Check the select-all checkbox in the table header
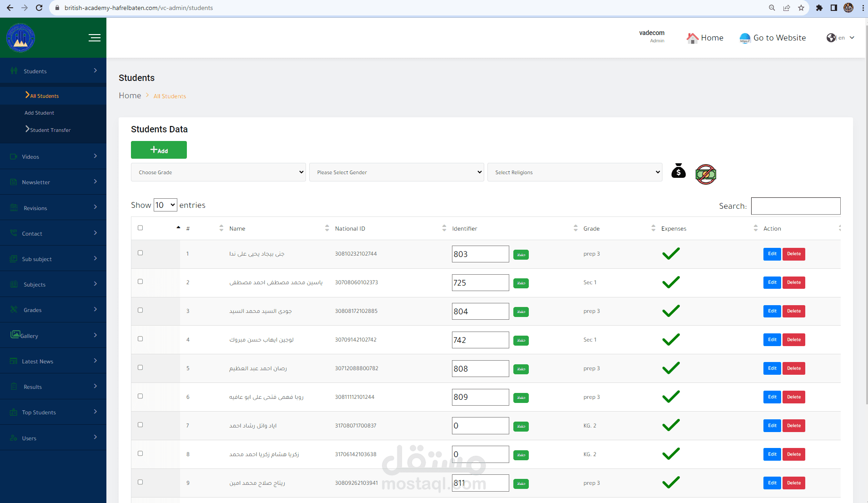This screenshot has width=868, height=503. coord(140,228)
